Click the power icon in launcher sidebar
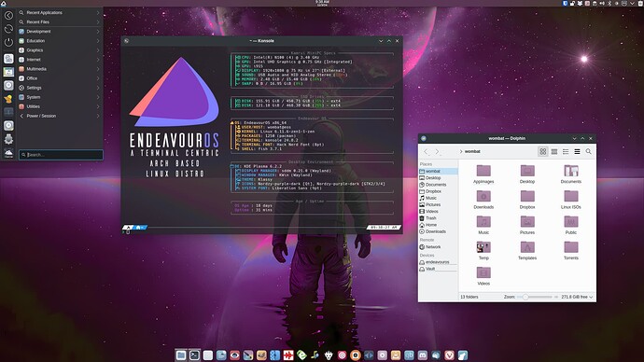This screenshot has width=644, height=362. (x=8, y=42)
